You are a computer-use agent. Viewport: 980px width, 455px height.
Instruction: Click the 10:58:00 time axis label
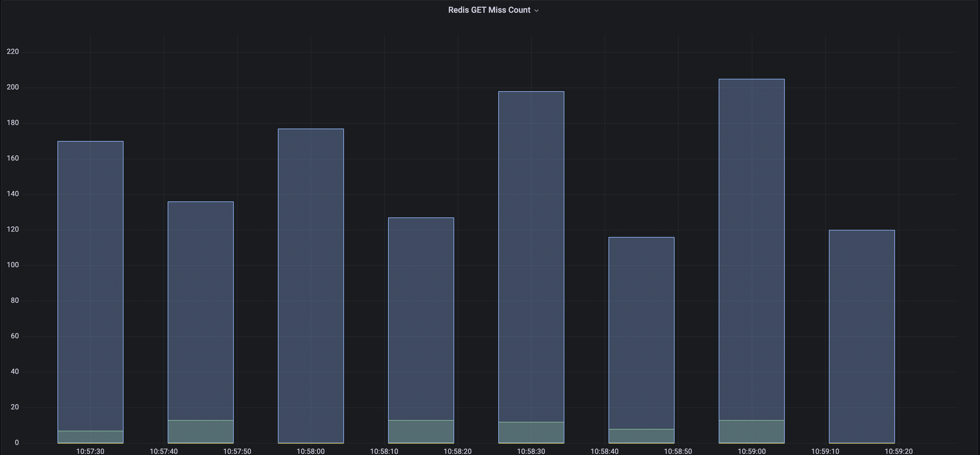click(311, 451)
